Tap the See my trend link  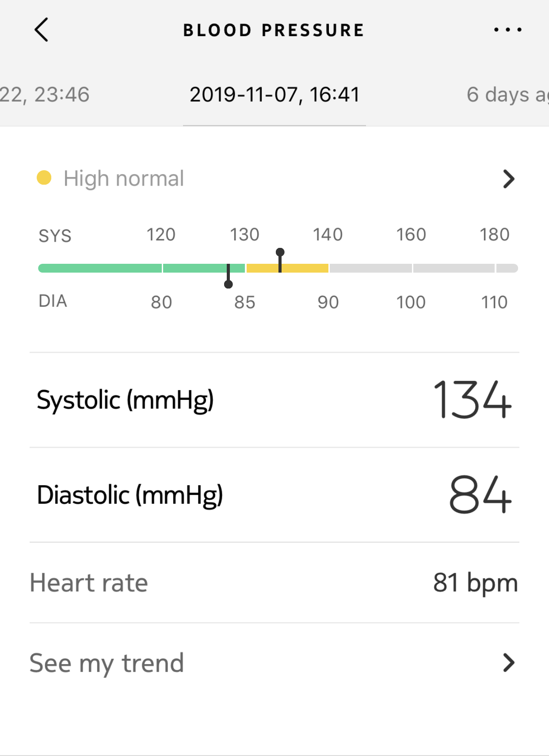click(107, 663)
